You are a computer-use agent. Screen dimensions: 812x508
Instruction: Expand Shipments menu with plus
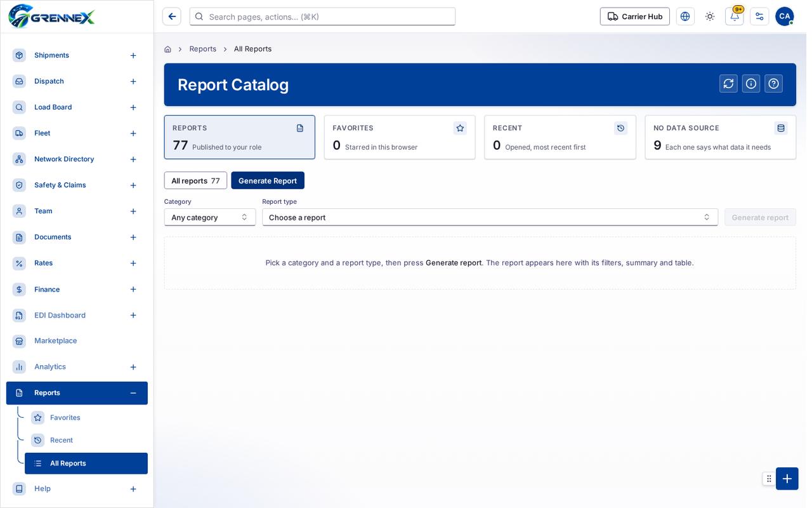point(133,55)
